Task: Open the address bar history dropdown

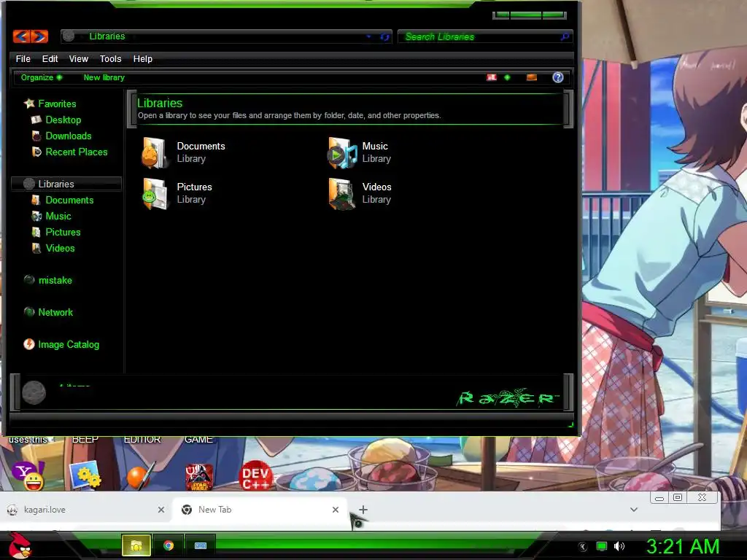Action: click(x=368, y=36)
